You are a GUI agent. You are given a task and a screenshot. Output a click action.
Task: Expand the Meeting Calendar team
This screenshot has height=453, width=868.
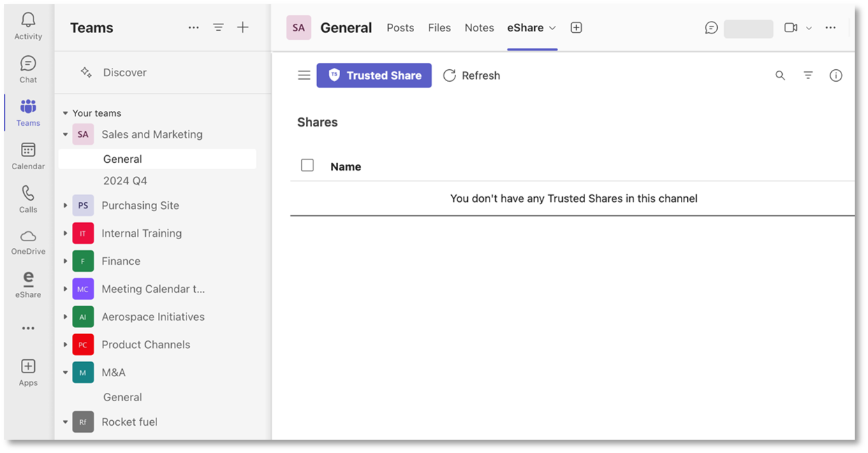click(x=66, y=289)
